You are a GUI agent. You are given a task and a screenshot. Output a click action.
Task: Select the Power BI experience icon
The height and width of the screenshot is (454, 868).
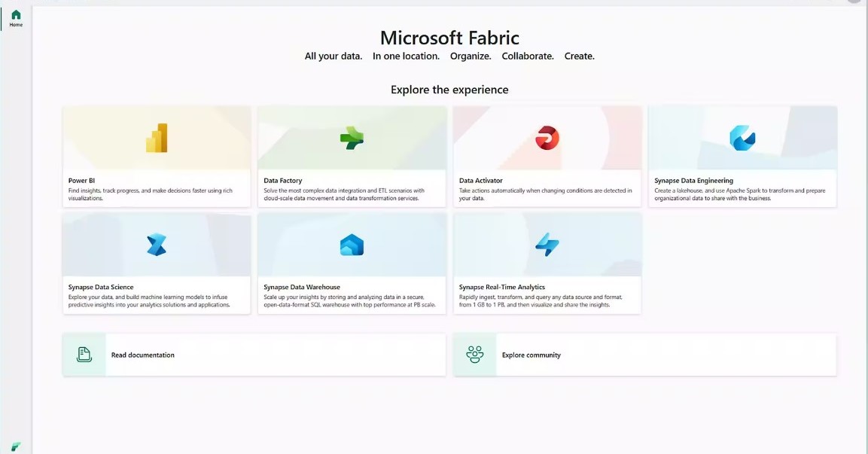point(157,138)
